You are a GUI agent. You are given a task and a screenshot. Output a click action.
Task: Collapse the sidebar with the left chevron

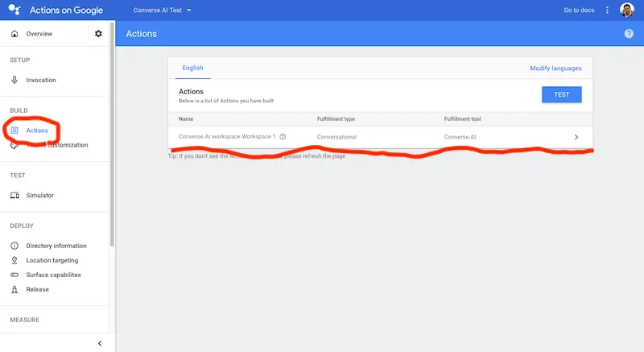(x=99, y=343)
